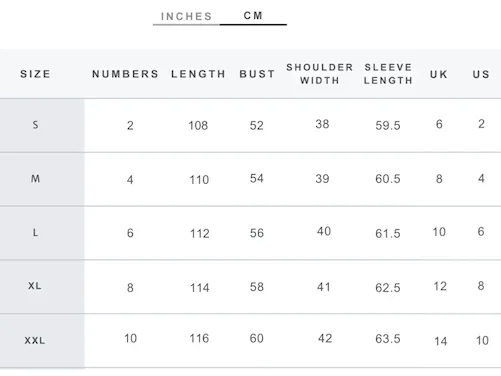The width and height of the screenshot is (501, 376).
Task: Select the XXL size row label
Action: point(35,340)
